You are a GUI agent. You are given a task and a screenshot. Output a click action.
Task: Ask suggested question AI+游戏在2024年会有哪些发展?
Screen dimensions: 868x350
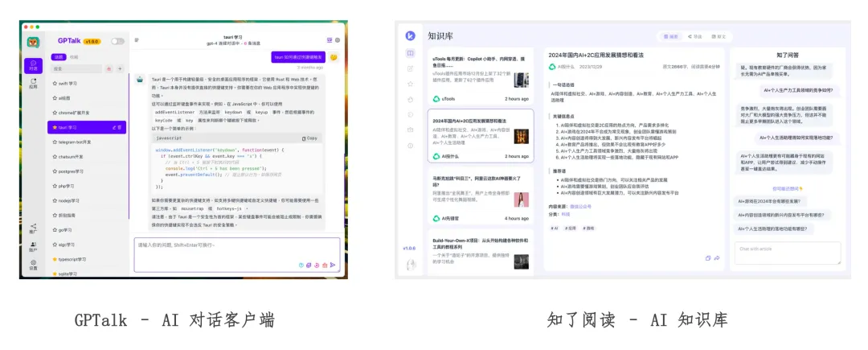pyautogui.click(x=771, y=201)
